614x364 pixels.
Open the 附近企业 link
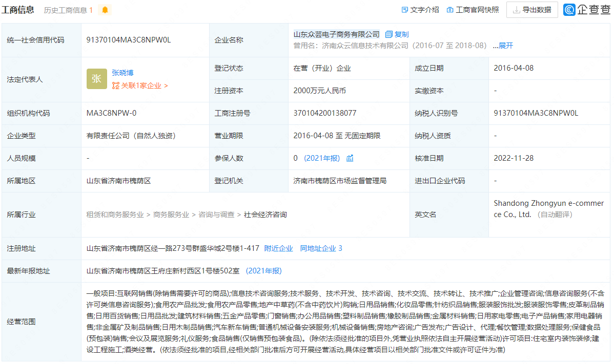pos(278,248)
